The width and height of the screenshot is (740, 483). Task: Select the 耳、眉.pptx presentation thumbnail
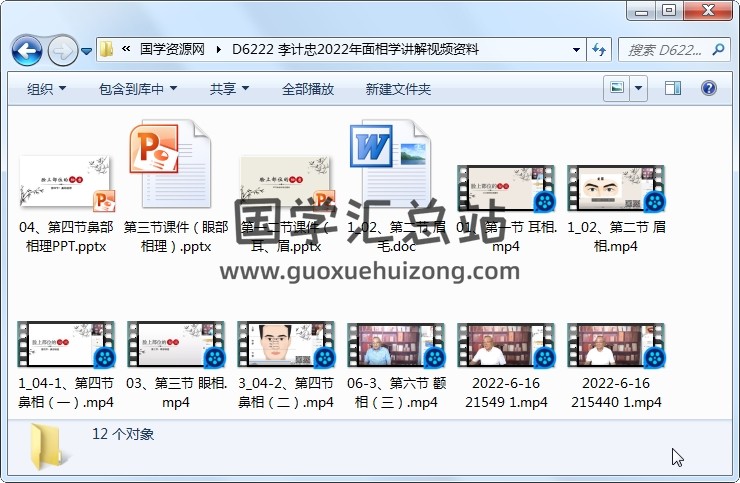pyautogui.click(x=286, y=183)
